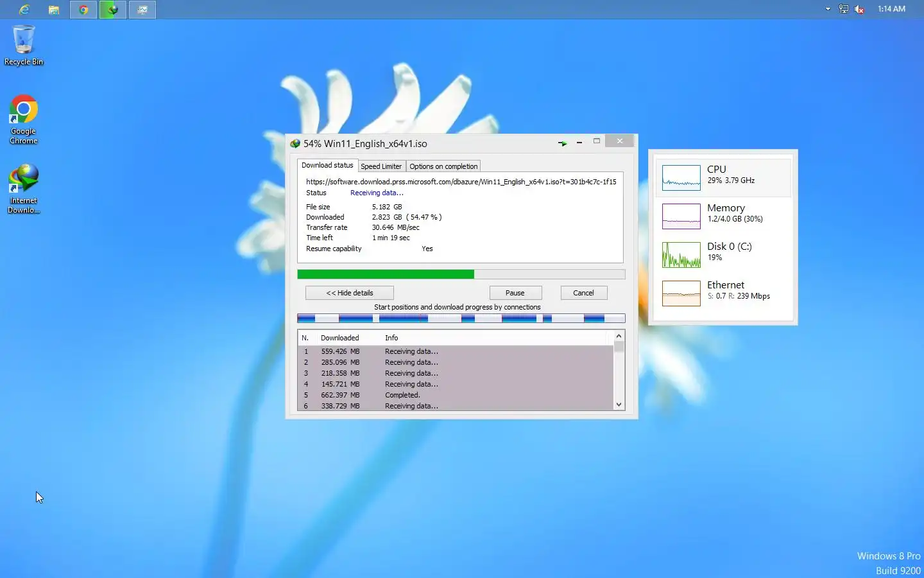The height and width of the screenshot is (578, 924).
Task: Select connection row 5 marked Completed
Action: click(x=456, y=395)
